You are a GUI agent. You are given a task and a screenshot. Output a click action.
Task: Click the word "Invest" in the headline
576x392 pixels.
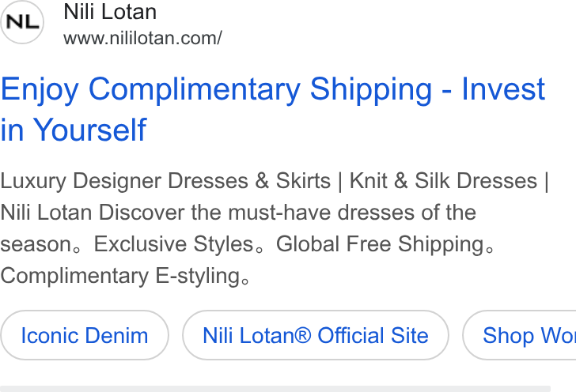(503, 89)
